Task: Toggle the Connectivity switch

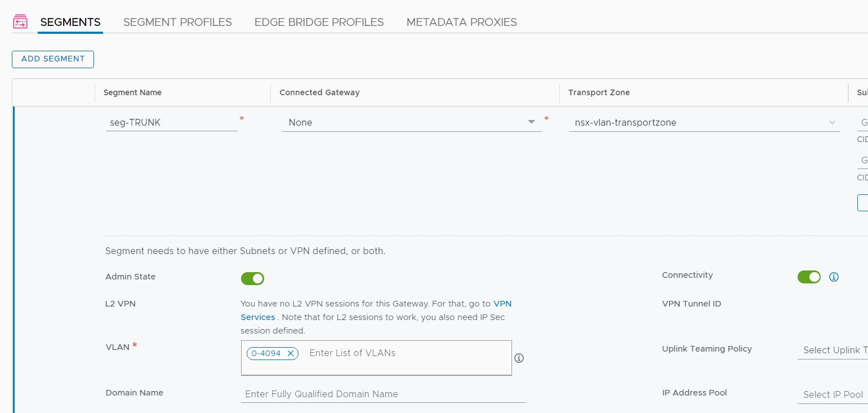Action: click(809, 277)
